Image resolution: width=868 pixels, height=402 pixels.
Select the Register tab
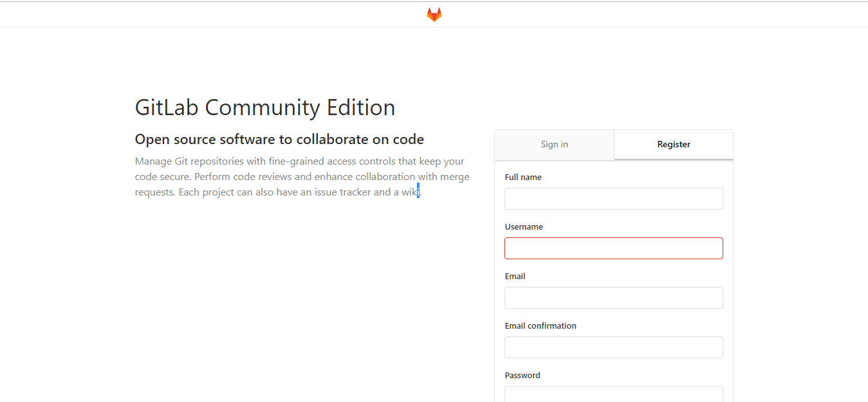tap(674, 145)
